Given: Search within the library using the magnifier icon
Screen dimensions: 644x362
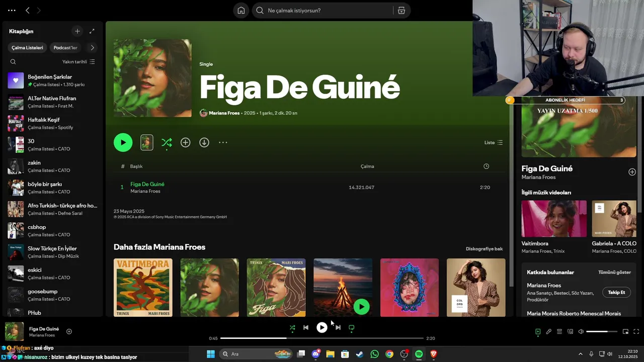Looking at the screenshot, I should 13,62.
